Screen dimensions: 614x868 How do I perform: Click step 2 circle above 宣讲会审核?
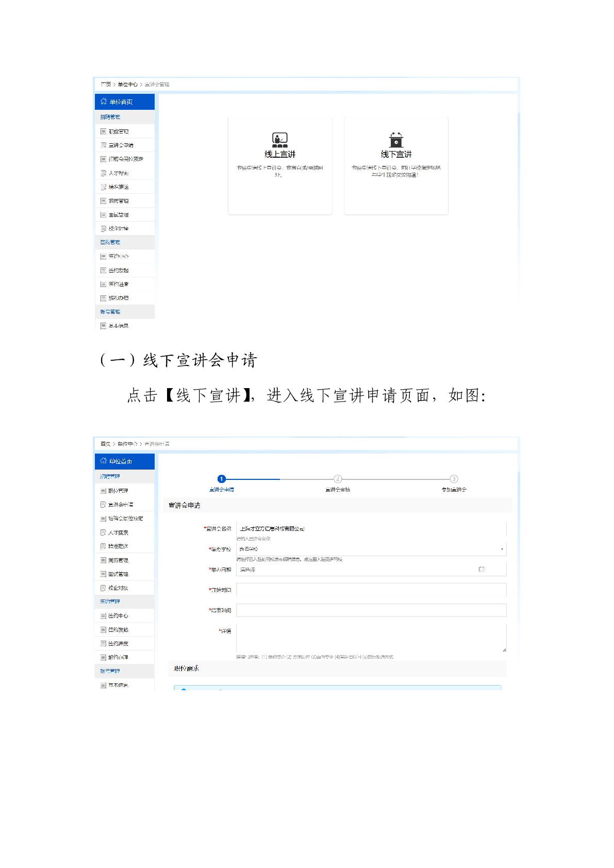click(x=338, y=479)
